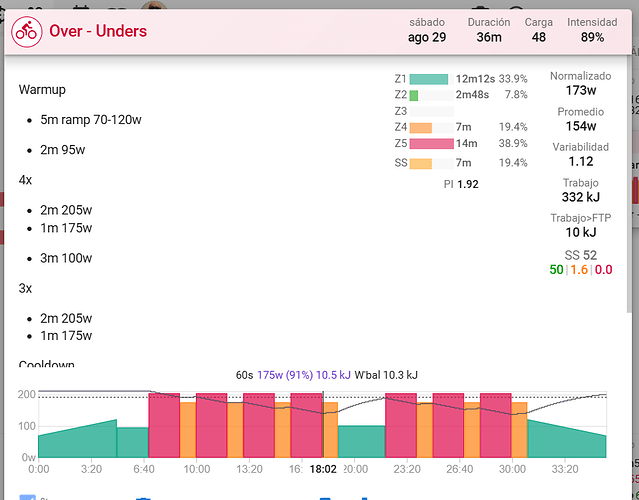Image resolution: width=639 pixels, height=500 pixels.
Task: Click "1m 175w" under the 3x block
Action: click(66, 336)
